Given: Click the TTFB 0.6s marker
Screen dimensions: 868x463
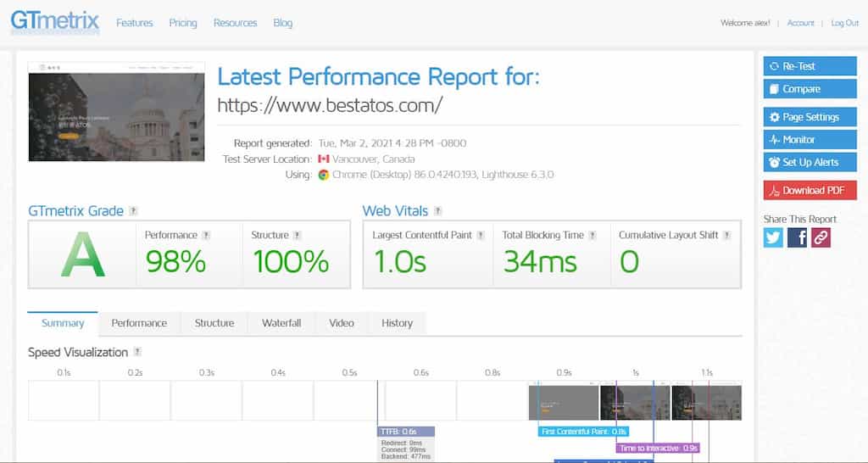Looking at the screenshot, I should (406, 432).
